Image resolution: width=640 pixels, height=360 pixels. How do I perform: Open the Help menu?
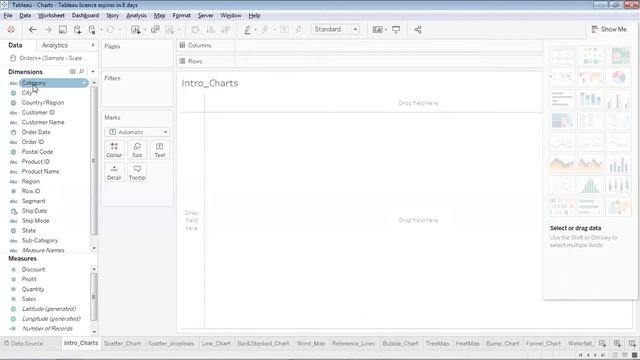tap(254, 16)
